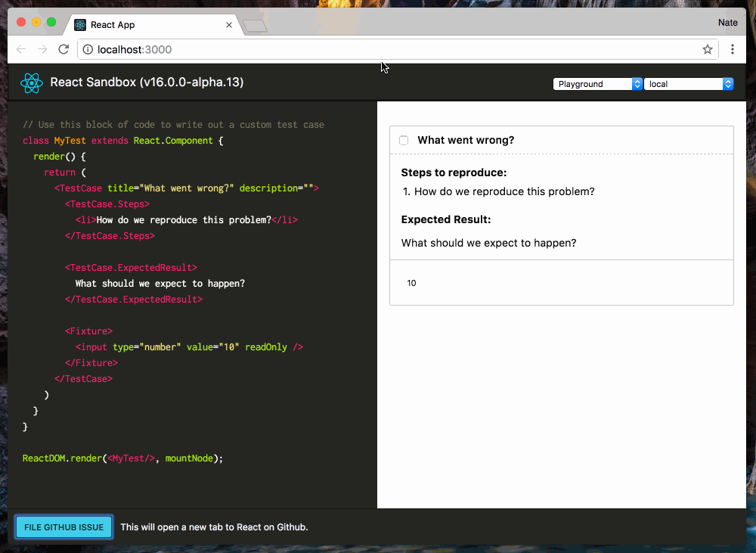Open the Chrome three-dot menu

[733, 49]
